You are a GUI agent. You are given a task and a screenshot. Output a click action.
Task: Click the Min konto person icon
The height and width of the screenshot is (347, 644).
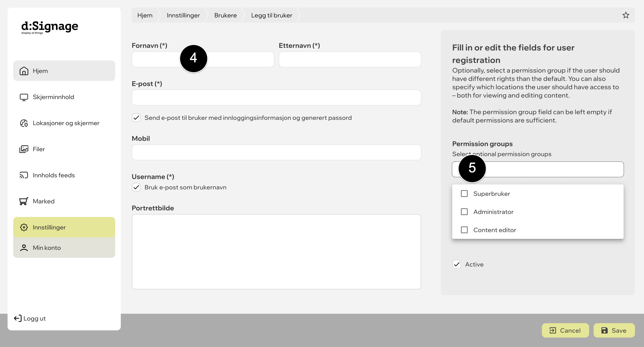point(24,248)
